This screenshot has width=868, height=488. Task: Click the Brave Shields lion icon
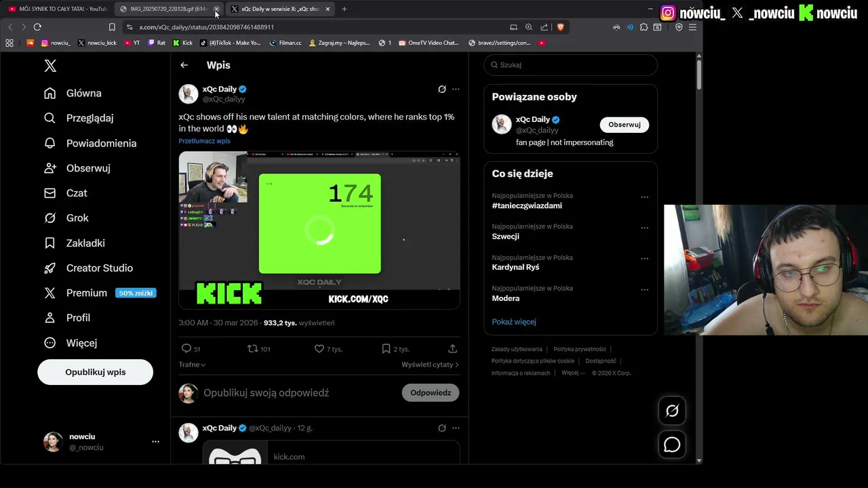560,27
